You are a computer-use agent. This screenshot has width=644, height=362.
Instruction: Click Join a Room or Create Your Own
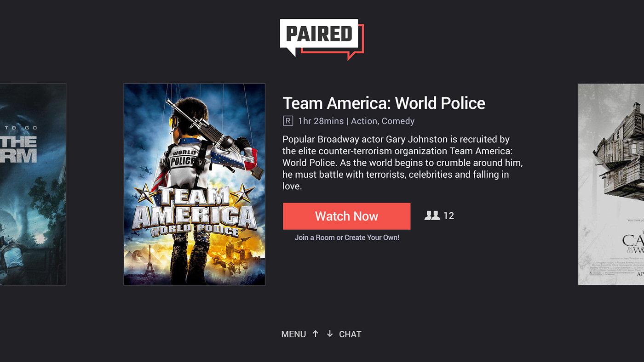click(x=347, y=238)
